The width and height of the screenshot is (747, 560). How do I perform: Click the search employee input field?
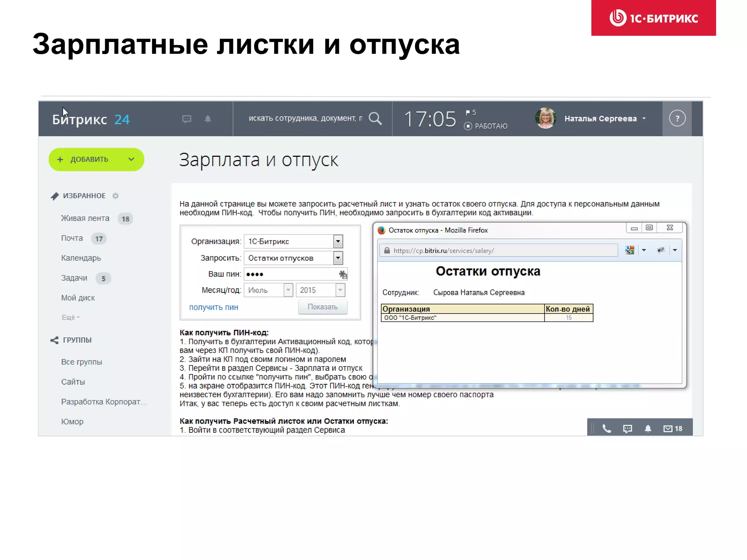[305, 118]
